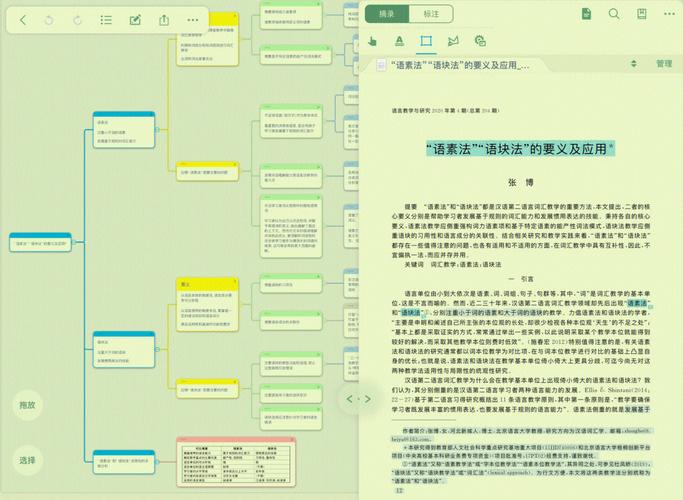Open document panel three-dots menu
Screen dimensions: 683x500
669,14
